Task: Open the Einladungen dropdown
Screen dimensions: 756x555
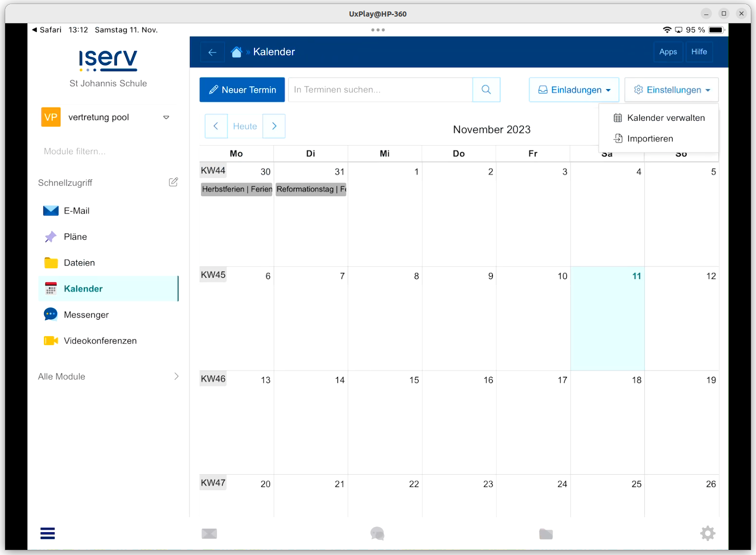Action: pos(574,89)
